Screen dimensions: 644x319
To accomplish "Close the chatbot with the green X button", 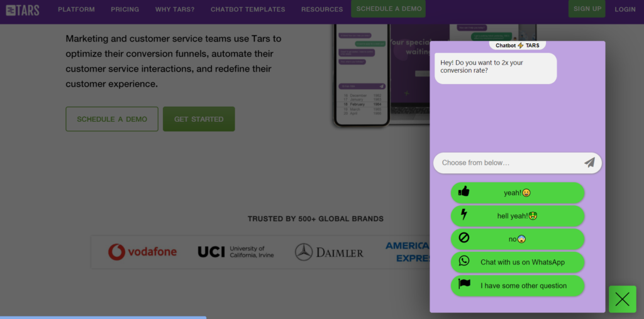I will pyautogui.click(x=622, y=300).
